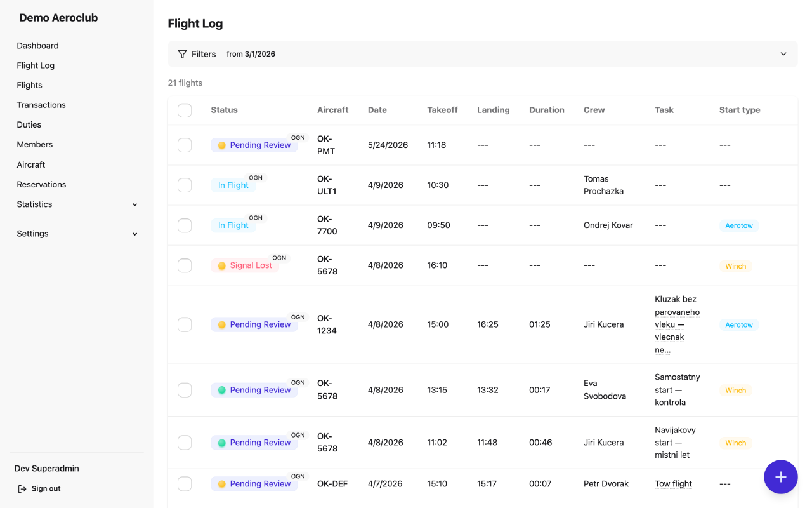The width and height of the screenshot is (812, 508).
Task: Click crew name Tomas Prochazka
Action: [x=603, y=185]
